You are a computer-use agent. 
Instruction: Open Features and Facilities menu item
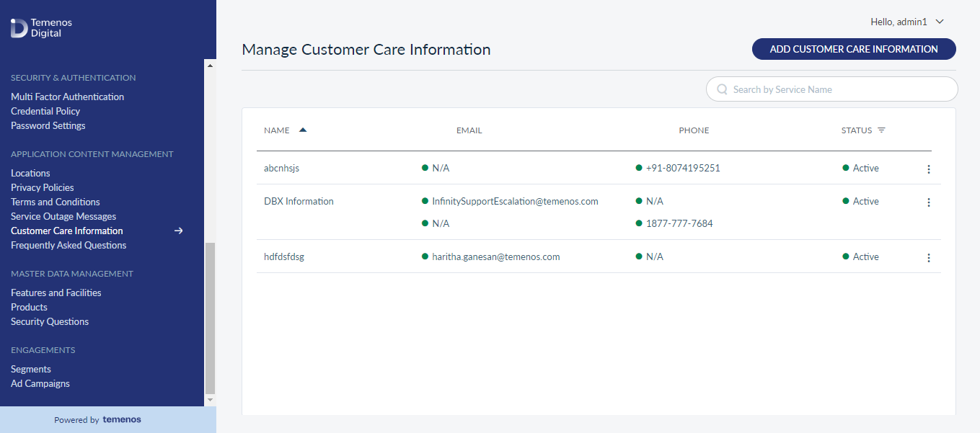pyautogui.click(x=56, y=293)
